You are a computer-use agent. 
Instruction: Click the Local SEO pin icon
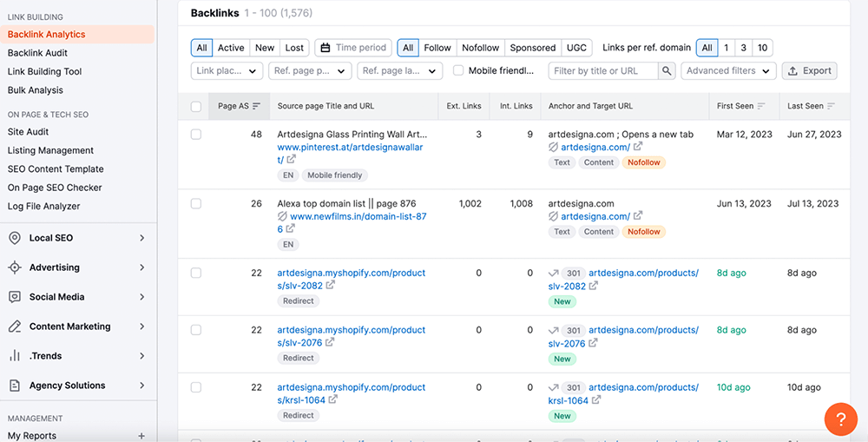click(15, 238)
